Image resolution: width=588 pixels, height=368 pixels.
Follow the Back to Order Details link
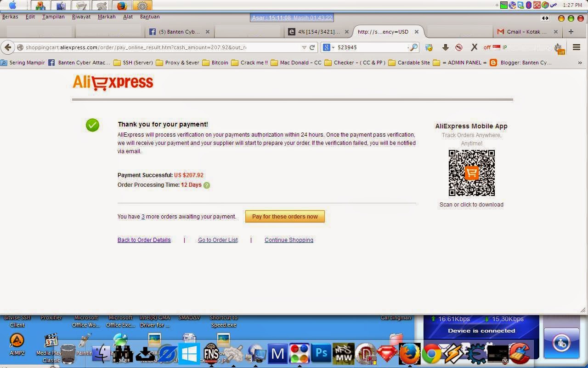point(144,240)
